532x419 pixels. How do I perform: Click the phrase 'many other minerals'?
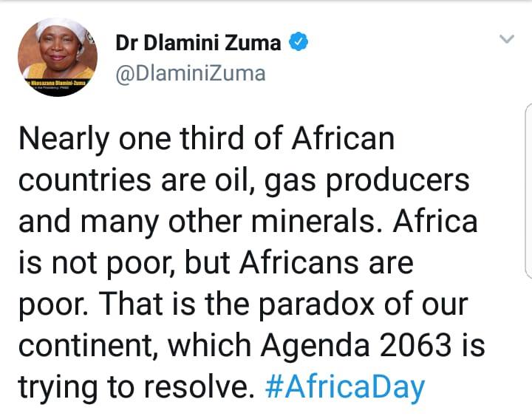(228, 222)
